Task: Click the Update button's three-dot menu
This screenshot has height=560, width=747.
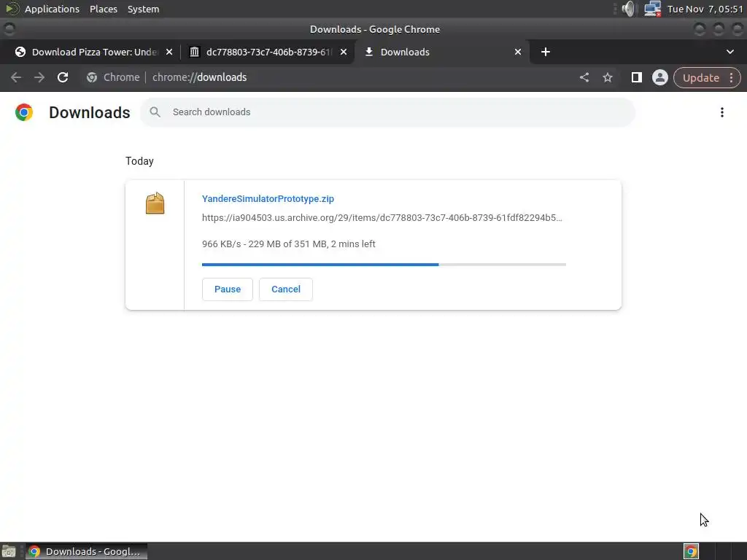Action: [731, 77]
